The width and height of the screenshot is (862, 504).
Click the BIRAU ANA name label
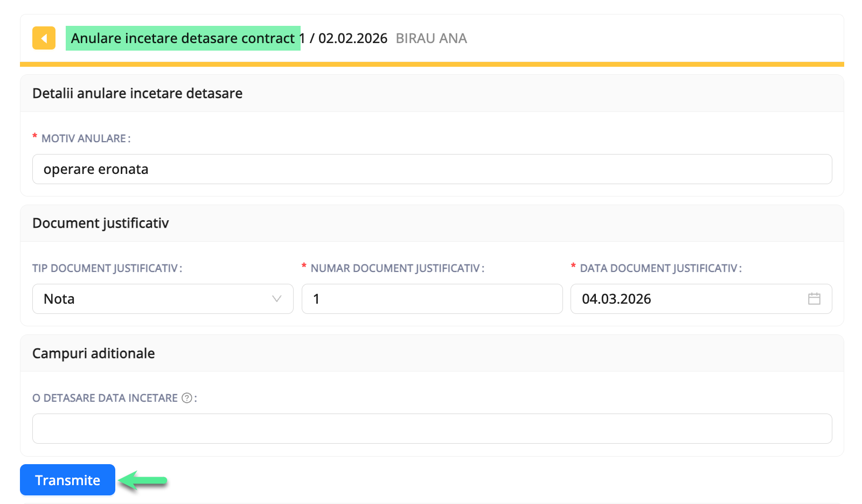coord(430,38)
